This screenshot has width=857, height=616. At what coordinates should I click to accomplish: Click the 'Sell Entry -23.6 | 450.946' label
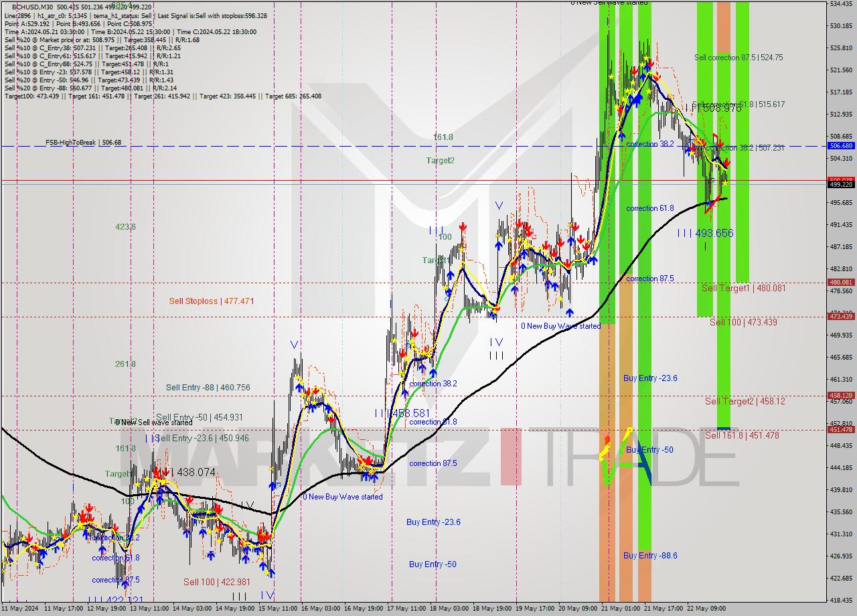click(202, 439)
